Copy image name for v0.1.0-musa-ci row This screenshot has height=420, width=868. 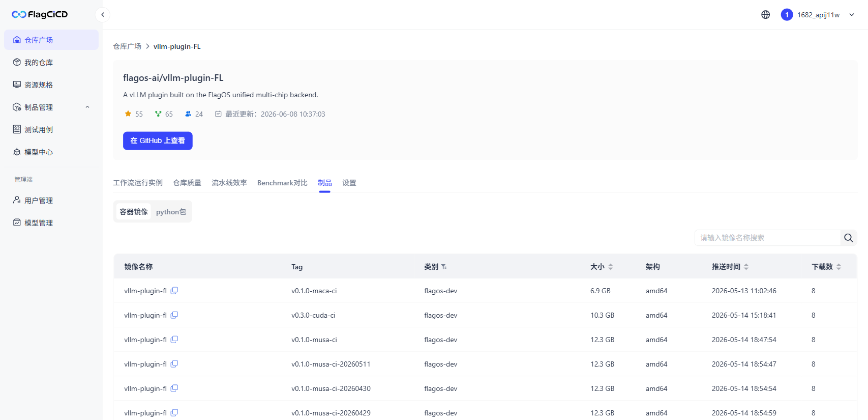click(x=174, y=340)
